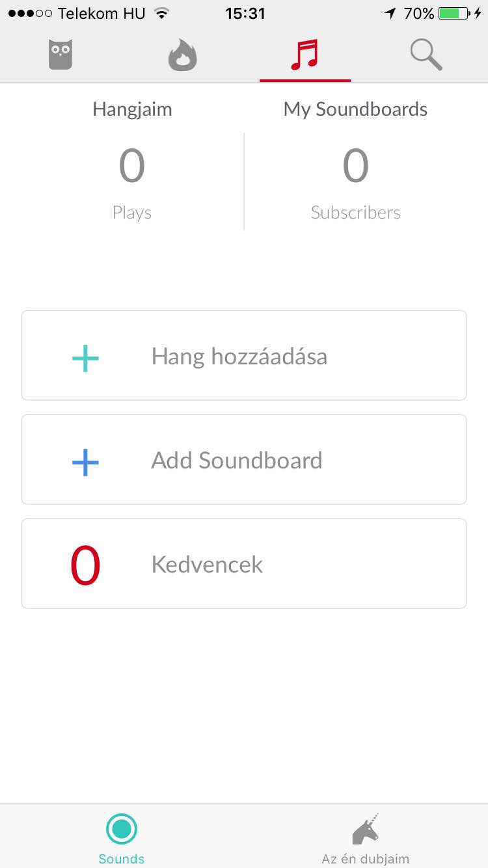Open the trending flame icon
Viewport: 488px width, 868px height.
tap(182, 55)
